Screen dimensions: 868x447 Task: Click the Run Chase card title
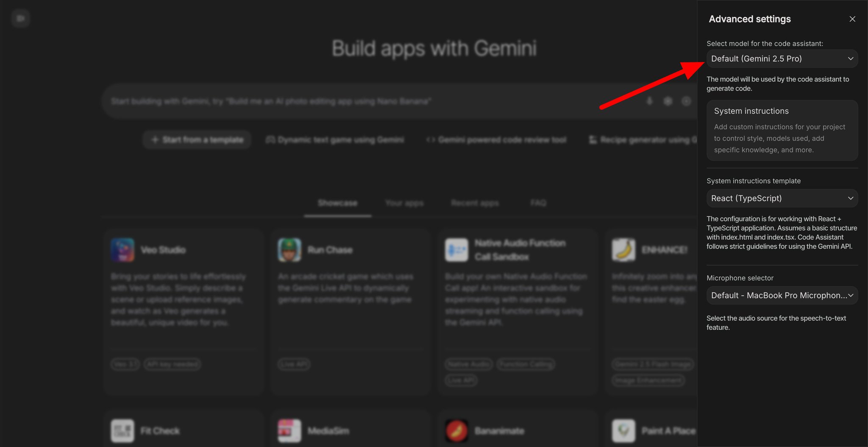330,250
